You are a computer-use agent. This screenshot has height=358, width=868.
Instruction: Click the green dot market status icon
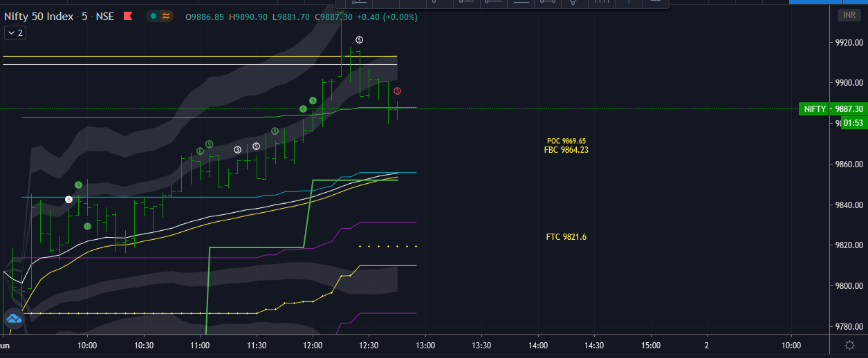click(x=153, y=16)
